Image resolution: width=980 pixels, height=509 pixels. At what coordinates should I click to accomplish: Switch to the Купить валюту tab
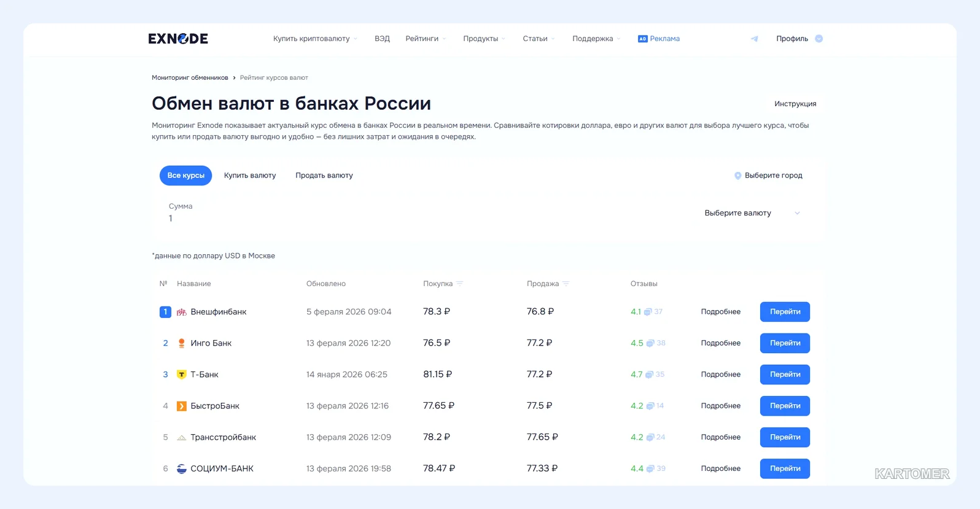coord(250,176)
